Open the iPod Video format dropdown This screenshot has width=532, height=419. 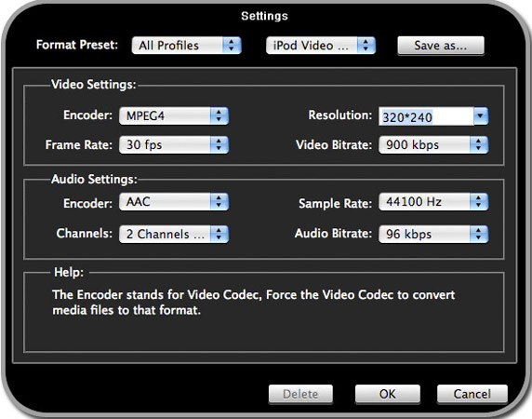point(321,46)
